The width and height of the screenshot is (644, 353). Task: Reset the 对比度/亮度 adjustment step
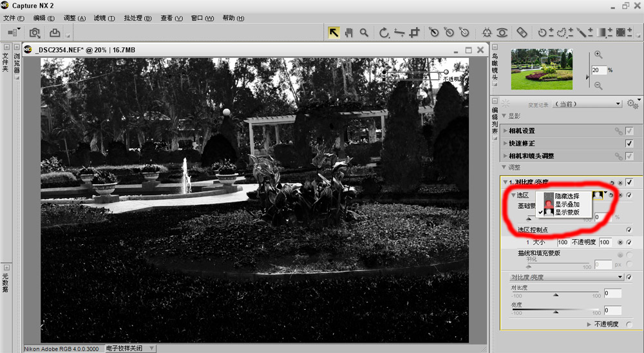[x=612, y=182]
